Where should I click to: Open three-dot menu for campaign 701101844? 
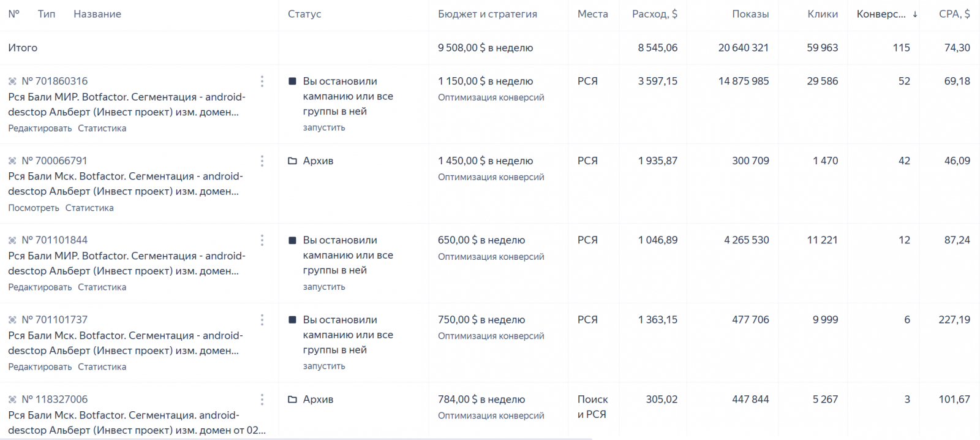[x=262, y=240]
